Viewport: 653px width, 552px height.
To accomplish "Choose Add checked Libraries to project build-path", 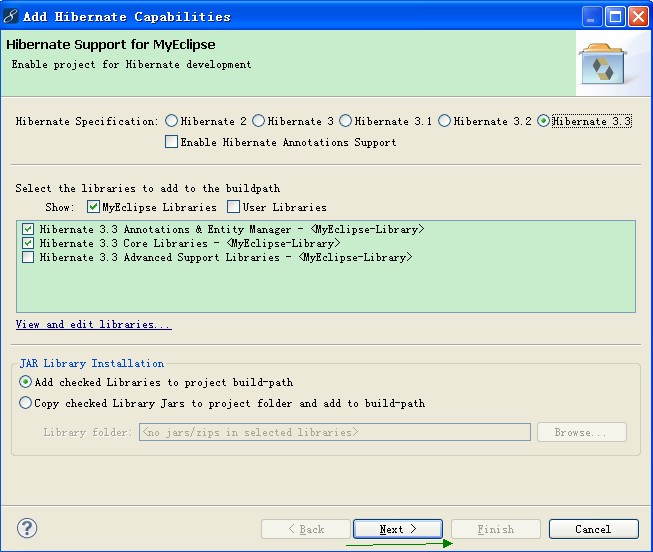I will (x=25, y=382).
